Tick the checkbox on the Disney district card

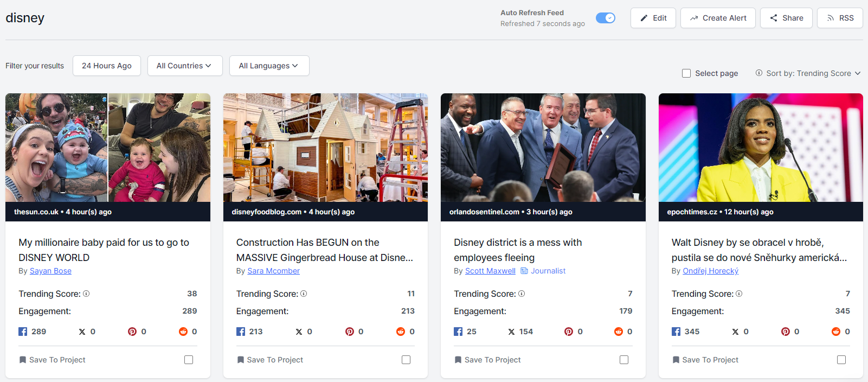click(624, 360)
